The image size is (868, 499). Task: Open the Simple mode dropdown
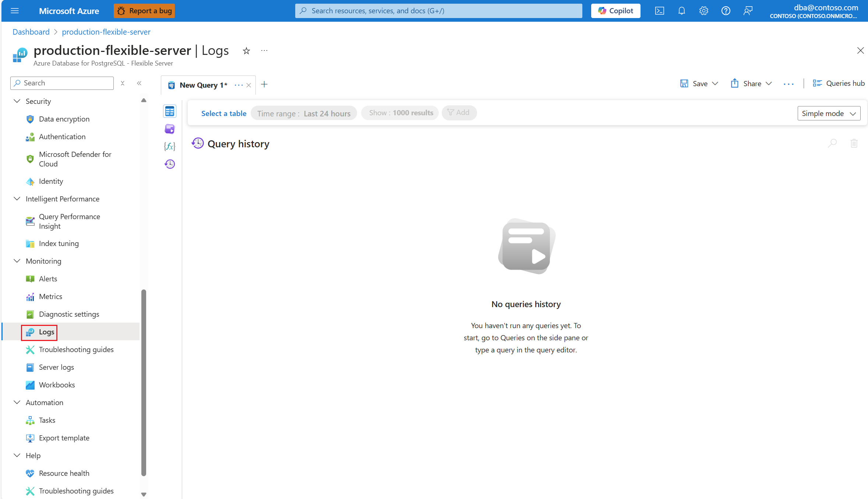[829, 113]
